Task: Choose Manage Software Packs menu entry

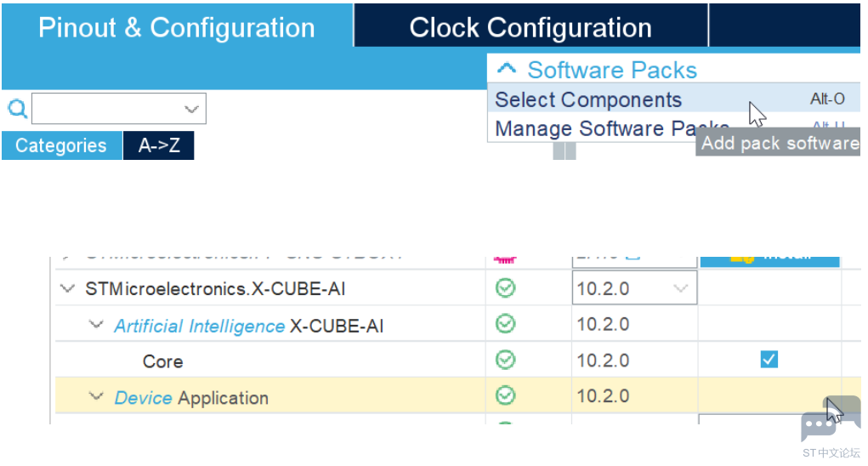Action: tap(595, 129)
